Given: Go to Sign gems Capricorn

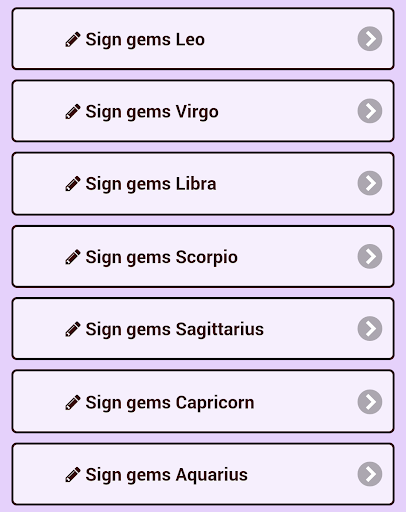Looking at the screenshot, I should coord(203,401).
